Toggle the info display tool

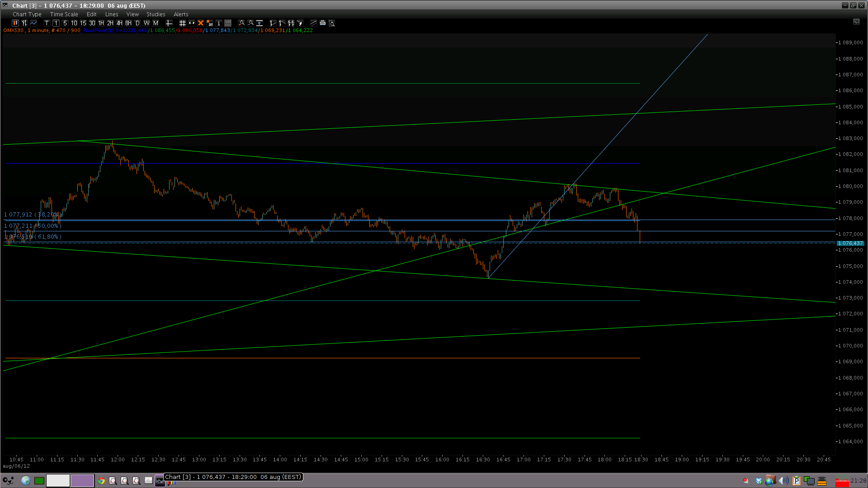(219, 23)
